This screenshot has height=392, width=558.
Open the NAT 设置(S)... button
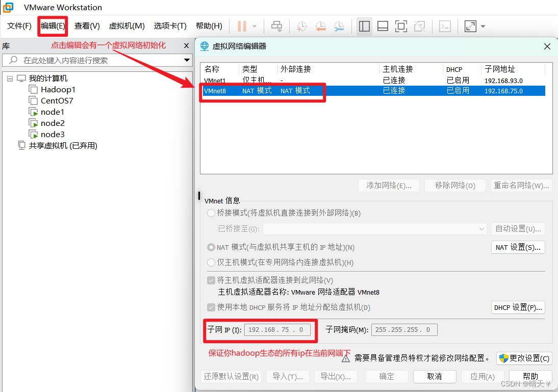(518, 247)
